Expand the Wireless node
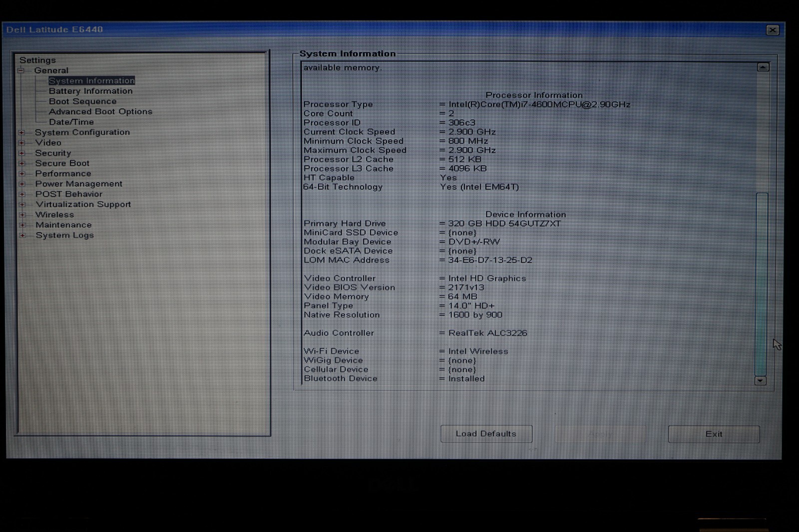The height and width of the screenshot is (532, 799). point(22,215)
